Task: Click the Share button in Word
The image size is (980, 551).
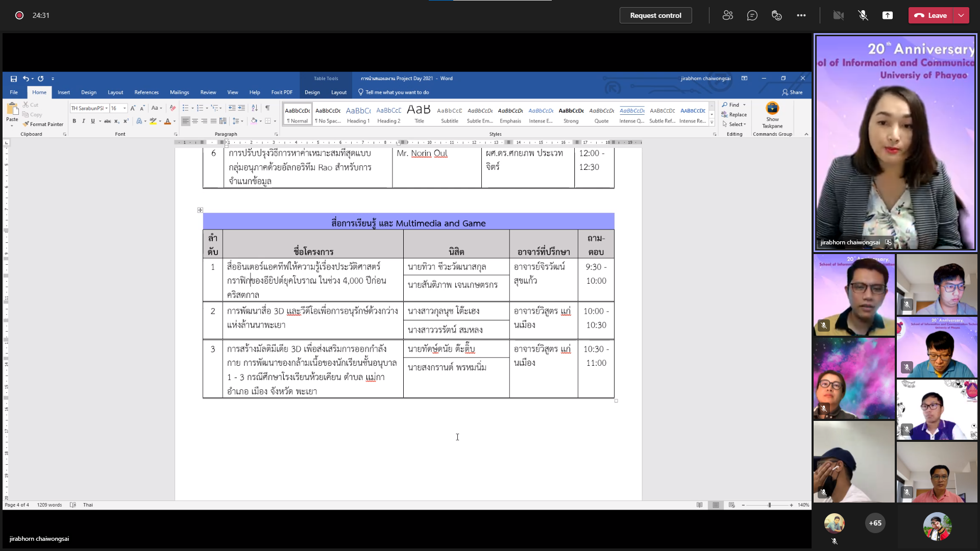Action: 792,92
